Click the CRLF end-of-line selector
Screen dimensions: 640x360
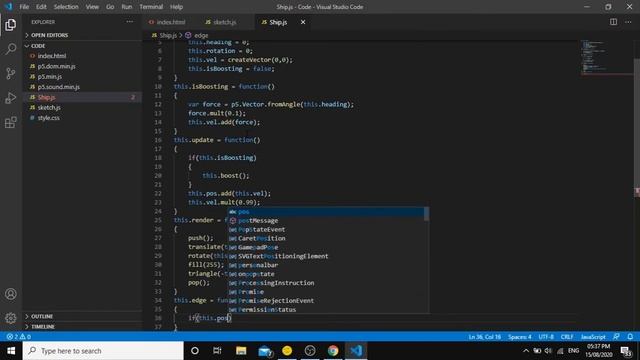[x=567, y=337]
